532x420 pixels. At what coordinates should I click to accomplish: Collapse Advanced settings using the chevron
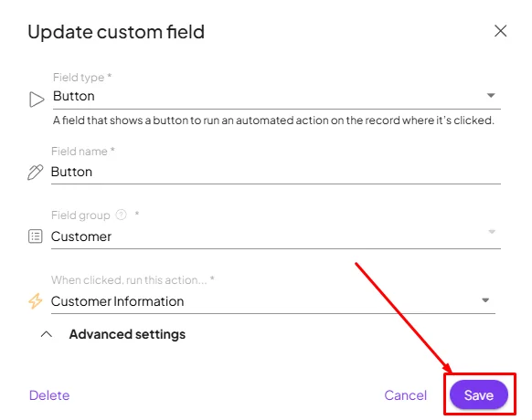pyautogui.click(x=47, y=334)
